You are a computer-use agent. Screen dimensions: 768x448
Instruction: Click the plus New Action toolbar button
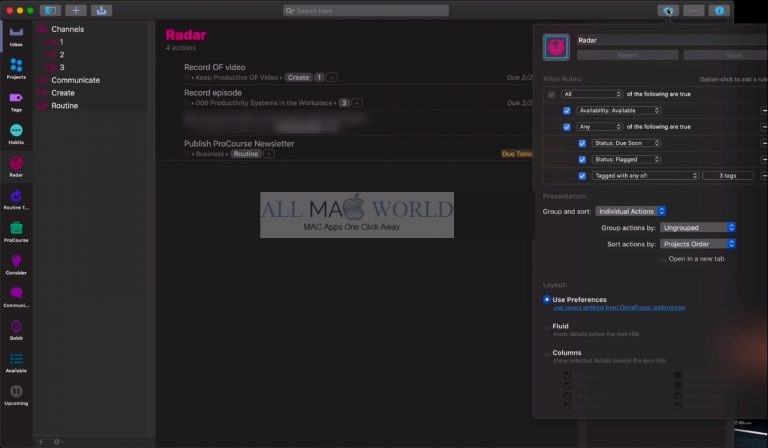click(75, 10)
